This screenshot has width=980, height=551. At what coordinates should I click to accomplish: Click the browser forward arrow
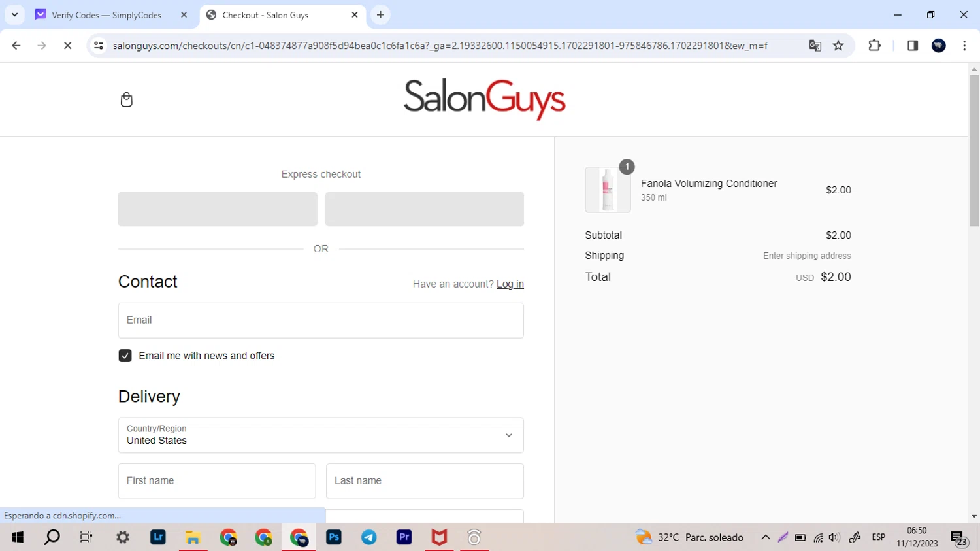pyautogui.click(x=42, y=46)
